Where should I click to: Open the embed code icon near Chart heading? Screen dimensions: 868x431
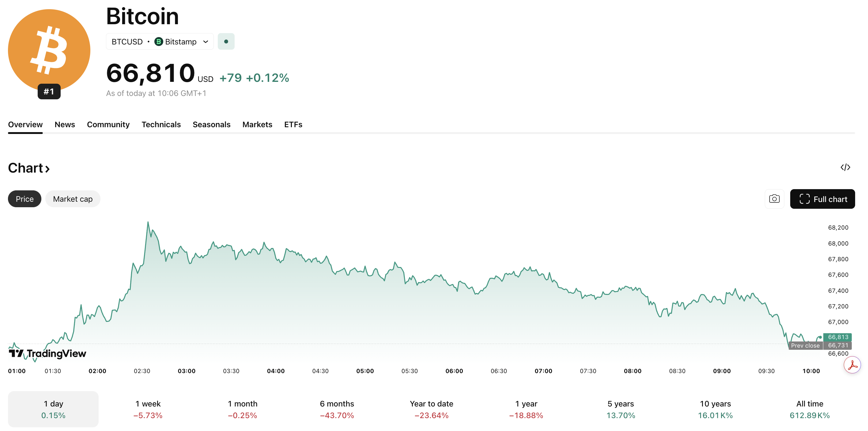[x=846, y=167]
